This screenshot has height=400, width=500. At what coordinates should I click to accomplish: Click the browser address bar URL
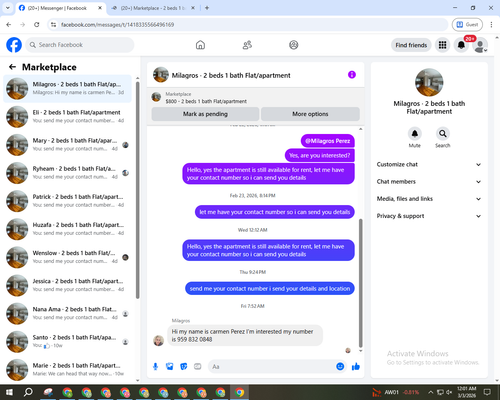pos(117,25)
